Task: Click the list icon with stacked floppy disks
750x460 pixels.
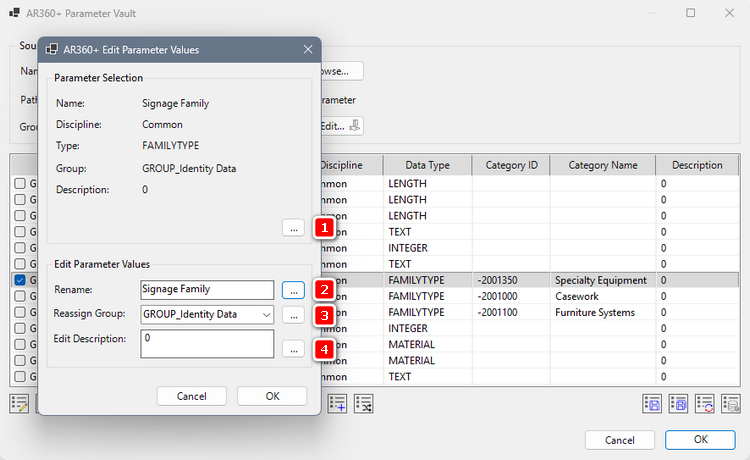Action: (x=678, y=404)
